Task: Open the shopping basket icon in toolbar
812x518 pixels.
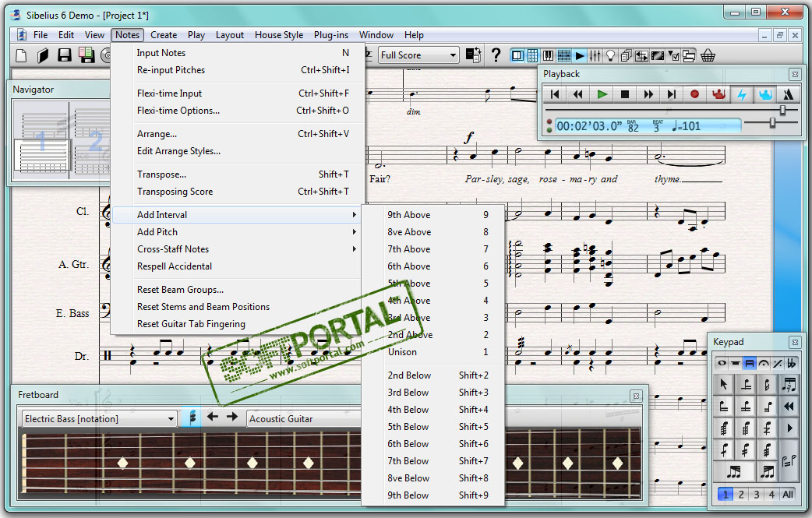Action: (708, 55)
